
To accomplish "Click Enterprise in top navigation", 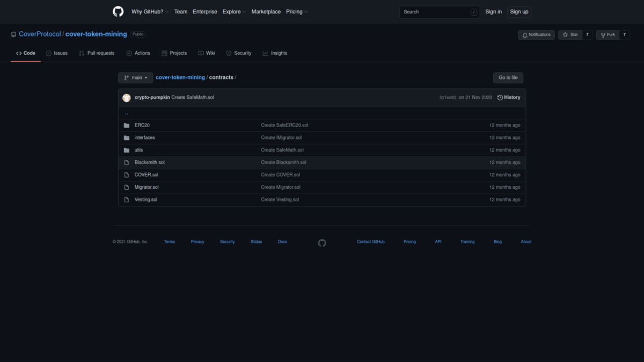I will 205,12.
